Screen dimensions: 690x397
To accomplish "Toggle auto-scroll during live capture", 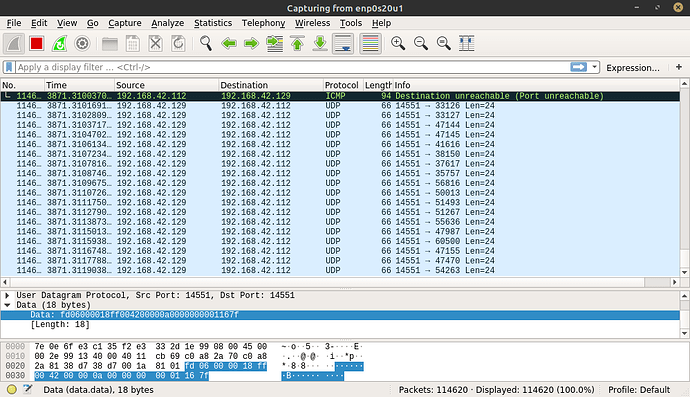I will click(343, 44).
